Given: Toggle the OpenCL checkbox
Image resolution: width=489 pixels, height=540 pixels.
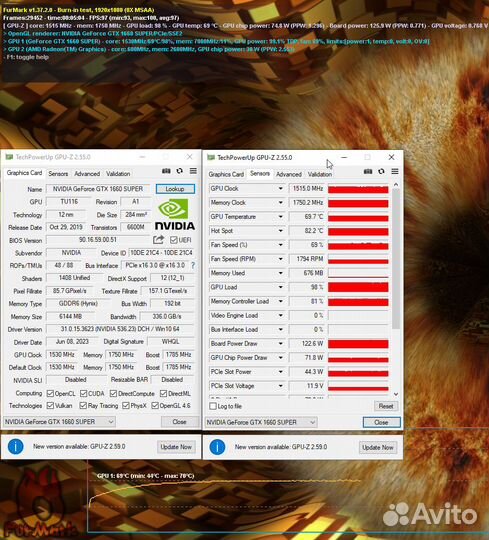Looking at the screenshot, I should [50, 393].
